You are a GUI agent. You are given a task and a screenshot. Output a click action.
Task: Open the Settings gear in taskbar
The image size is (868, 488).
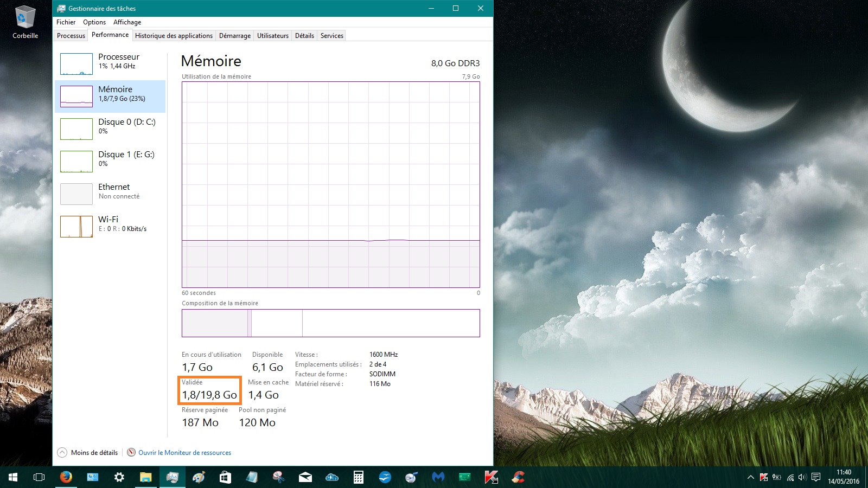click(x=119, y=477)
